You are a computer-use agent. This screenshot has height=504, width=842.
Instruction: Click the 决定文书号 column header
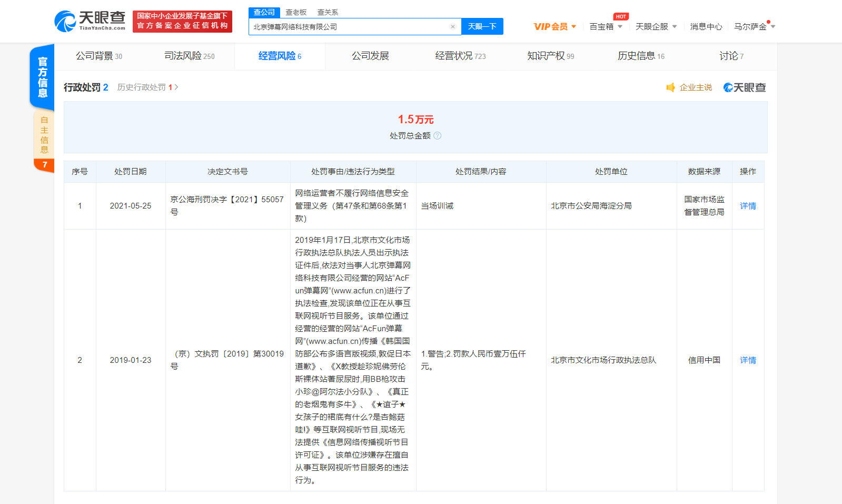tap(227, 172)
